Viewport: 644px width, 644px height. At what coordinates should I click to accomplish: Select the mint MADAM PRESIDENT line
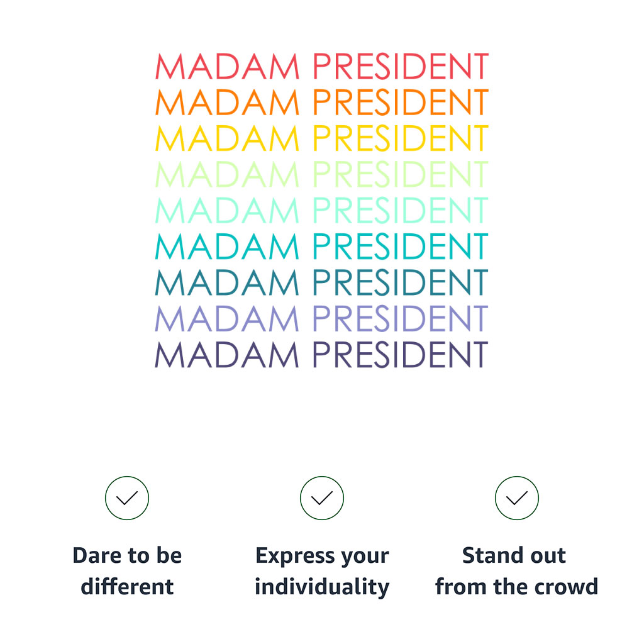322,210
